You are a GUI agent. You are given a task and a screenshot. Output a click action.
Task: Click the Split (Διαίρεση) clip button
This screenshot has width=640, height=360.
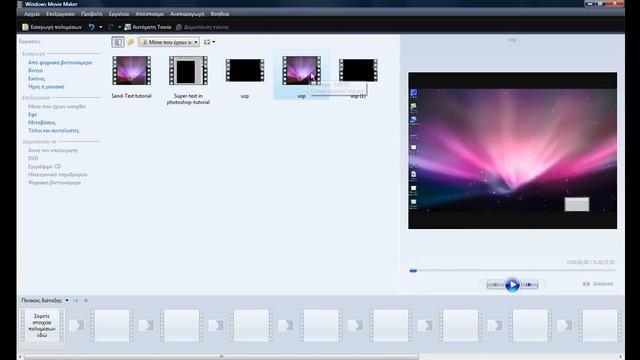point(598,284)
